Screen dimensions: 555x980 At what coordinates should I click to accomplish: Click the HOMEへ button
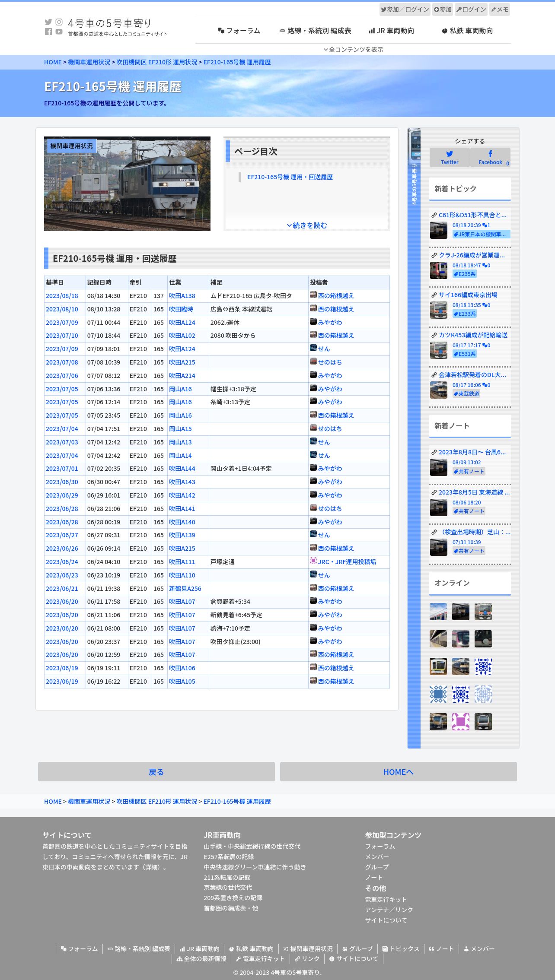[x=399, y=772]
